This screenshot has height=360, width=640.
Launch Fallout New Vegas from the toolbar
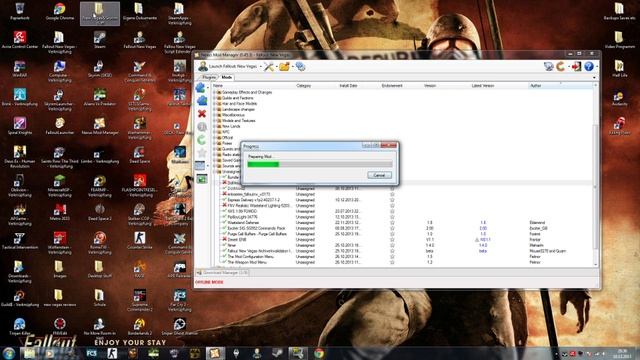click(x=228, y=67)
